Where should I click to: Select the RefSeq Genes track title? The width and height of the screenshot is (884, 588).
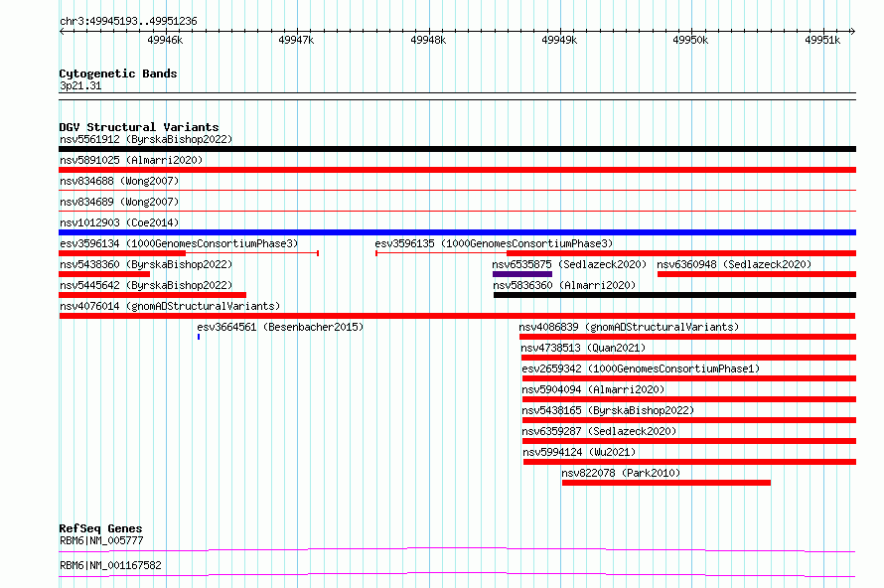point(100,528)
